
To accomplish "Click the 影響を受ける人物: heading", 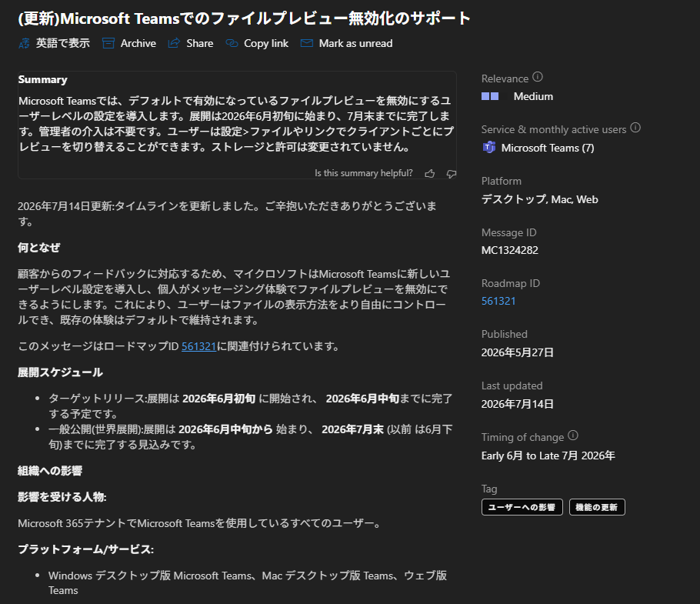I will pos(62,497).
